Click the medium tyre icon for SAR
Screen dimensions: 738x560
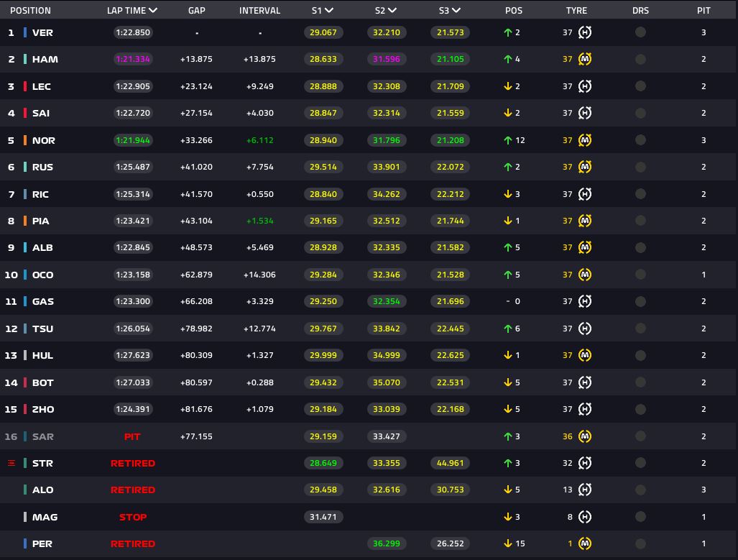click(585, 436)
